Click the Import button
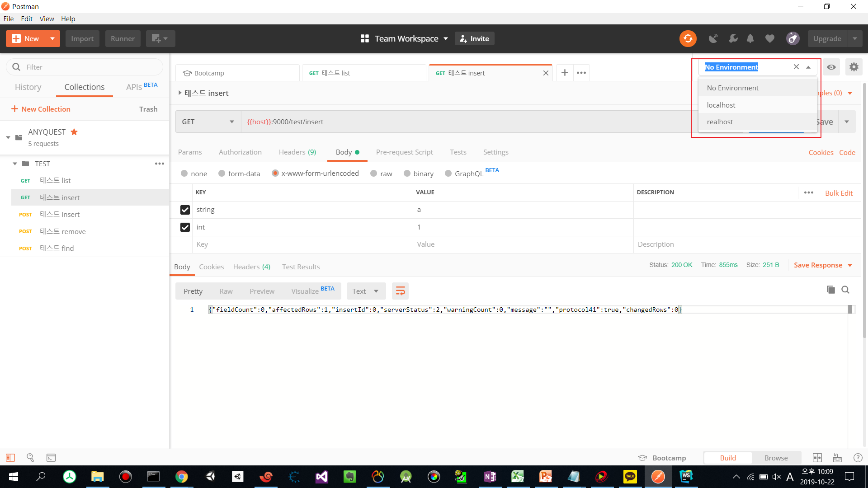 tap(82, 38)
